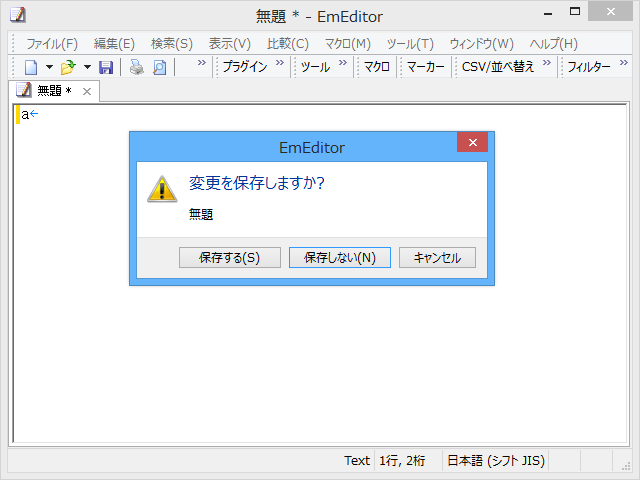Open the 表示(V) menu
This screenshot has height=480, width=640.
coord(230,44)
